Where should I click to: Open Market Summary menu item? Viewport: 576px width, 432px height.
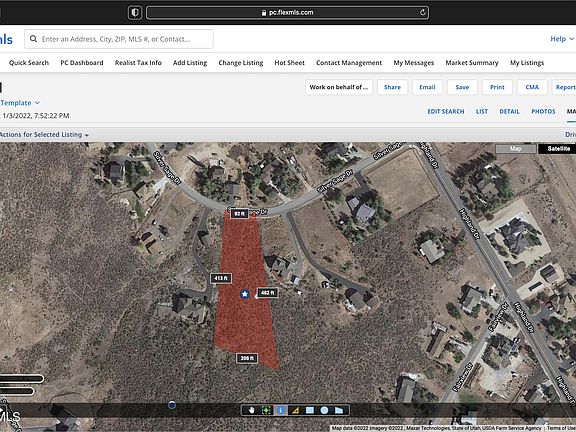tap(472, 63)
